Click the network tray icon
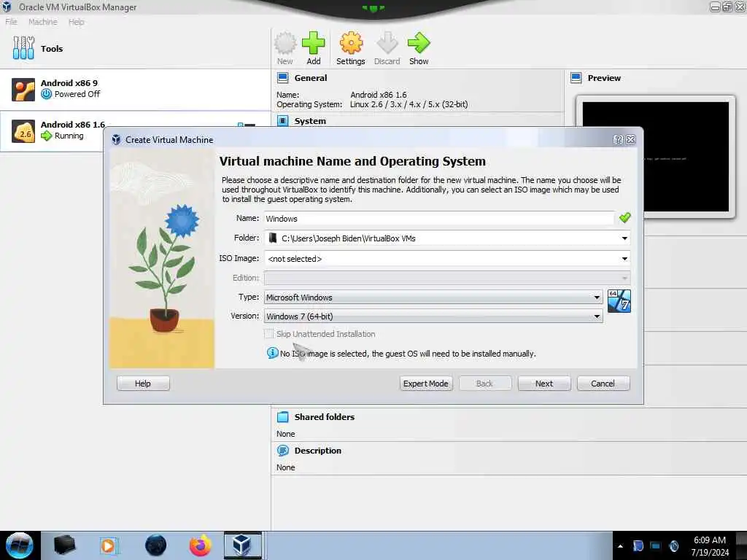Screen dimensions: 747x560 656,545
